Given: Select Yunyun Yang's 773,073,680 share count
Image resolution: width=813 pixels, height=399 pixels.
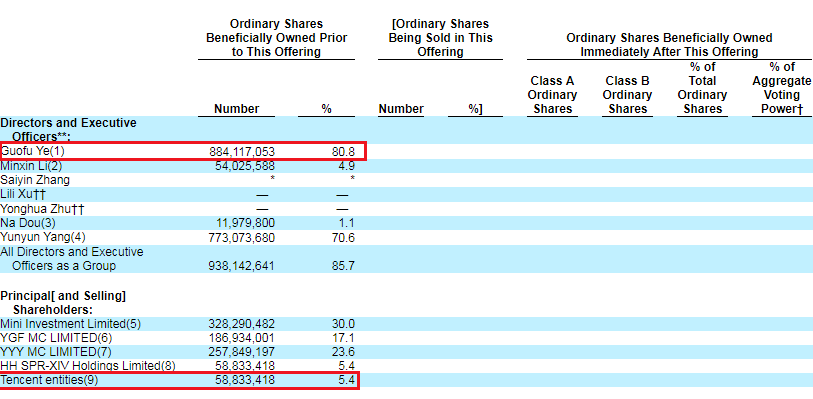Looking at the screenshot, I should 242,237.
